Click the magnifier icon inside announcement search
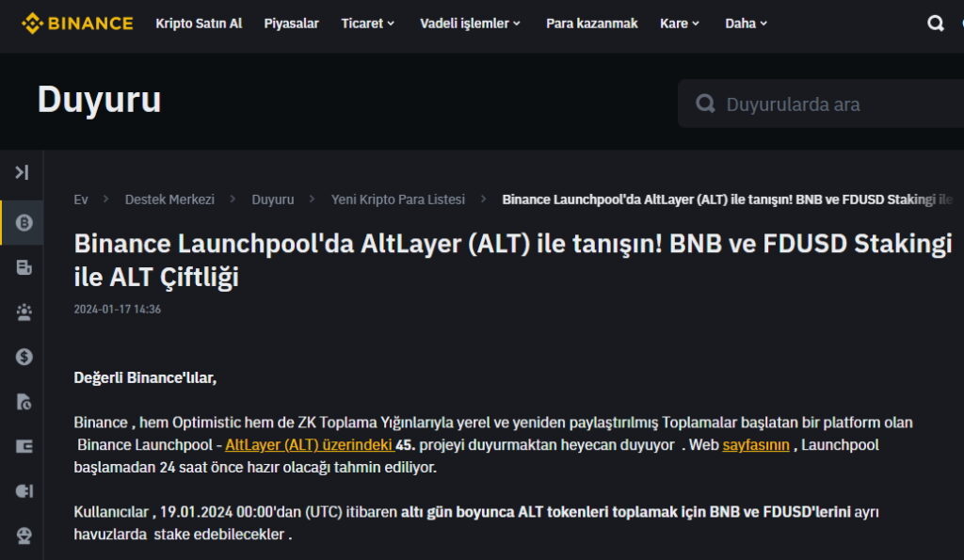Image resolution: width=964 pixels, height=560 pixels. [705, 104]
